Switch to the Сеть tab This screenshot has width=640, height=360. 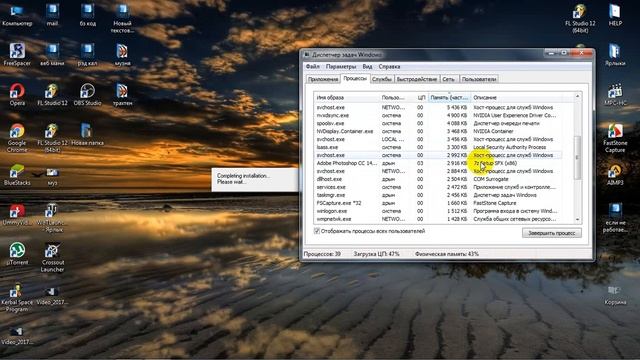point(448,79)
